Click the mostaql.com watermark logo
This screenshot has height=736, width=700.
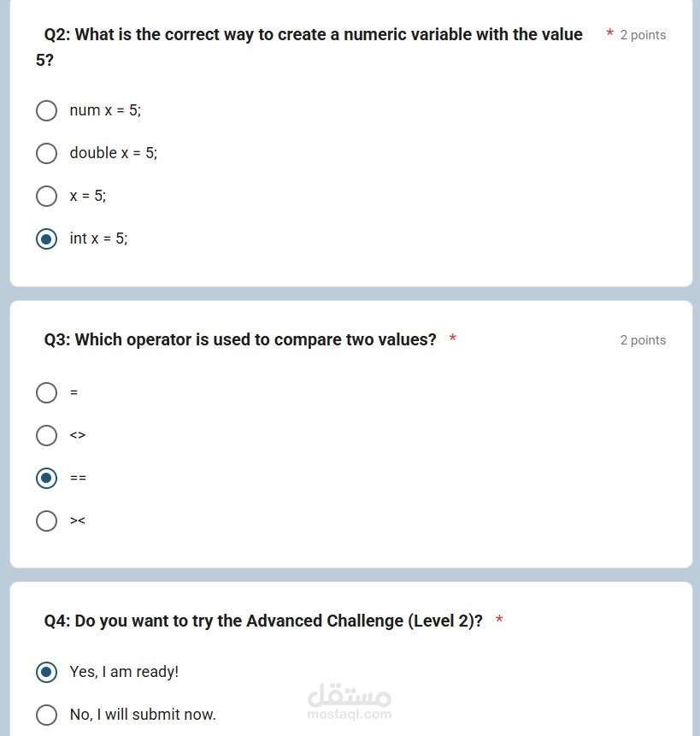pos(349,703)
